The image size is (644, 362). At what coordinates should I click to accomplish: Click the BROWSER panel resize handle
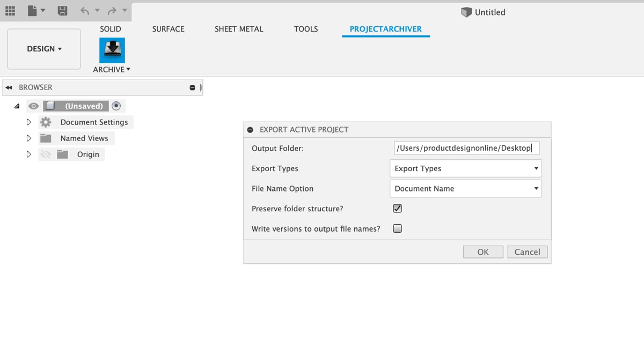point(201,87)
